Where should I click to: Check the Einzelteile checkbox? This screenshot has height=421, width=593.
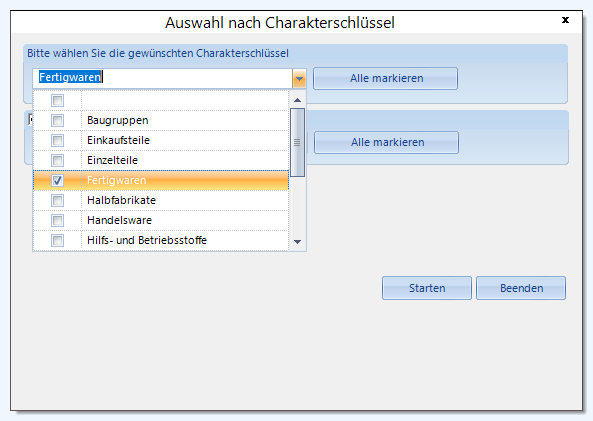click(57, 160)
